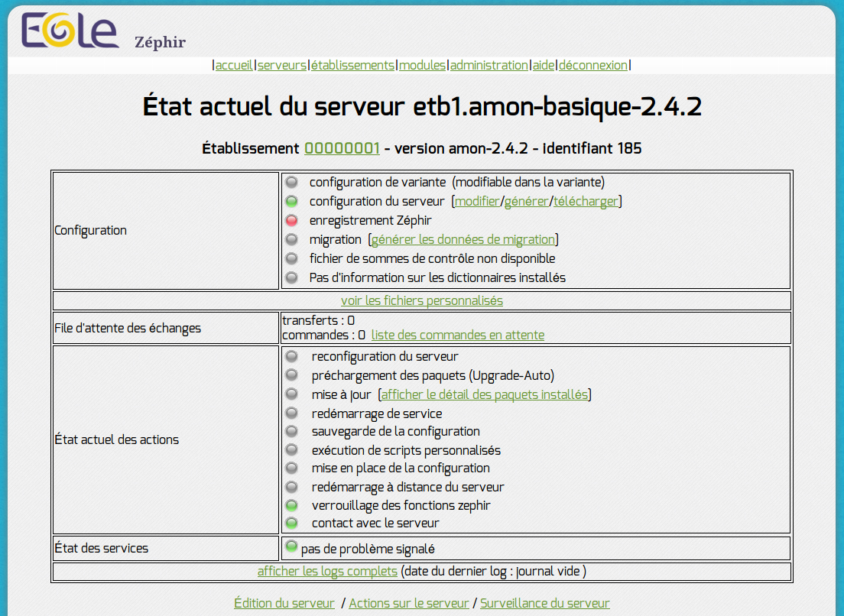Click status dot for reconfiguration du serveur
The image size is (844, 616).
(x=292, y=356)
